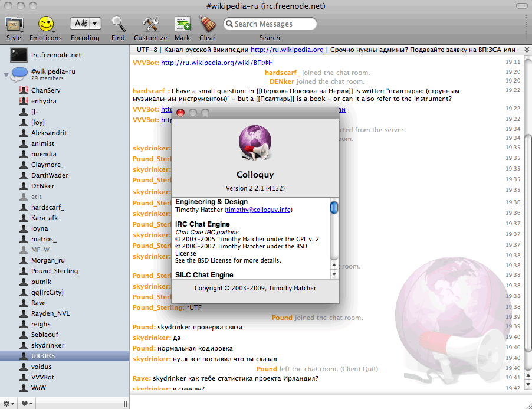Close the Colloquy about window
The width and height of the screenshot is (532, 409).
pyautogui.click(x=180, y=113)
